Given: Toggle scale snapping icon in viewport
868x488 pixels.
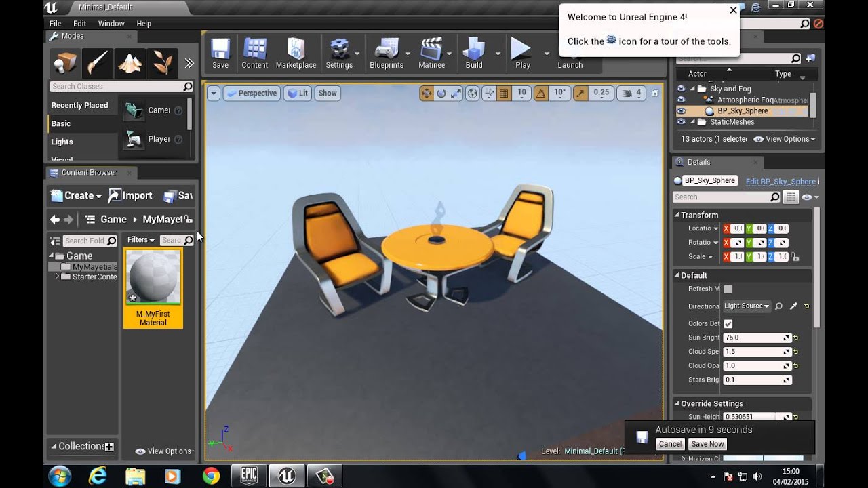Looking at the screenshot, I should [x=580, y=94].
